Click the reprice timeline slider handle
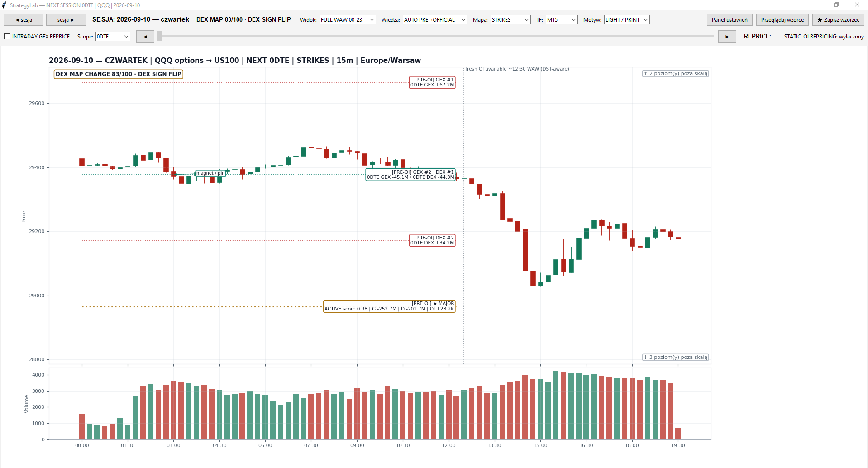The height and width of the screenshot is (468, 868). 159,37
